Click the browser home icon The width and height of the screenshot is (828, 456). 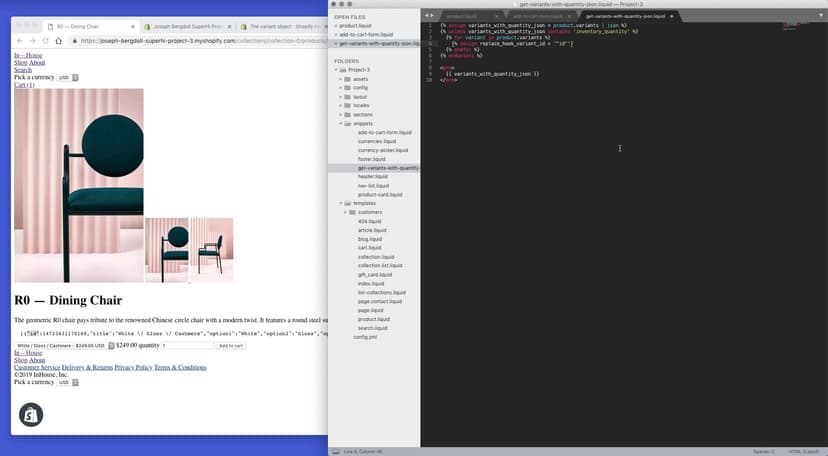(x=58, y=41)
